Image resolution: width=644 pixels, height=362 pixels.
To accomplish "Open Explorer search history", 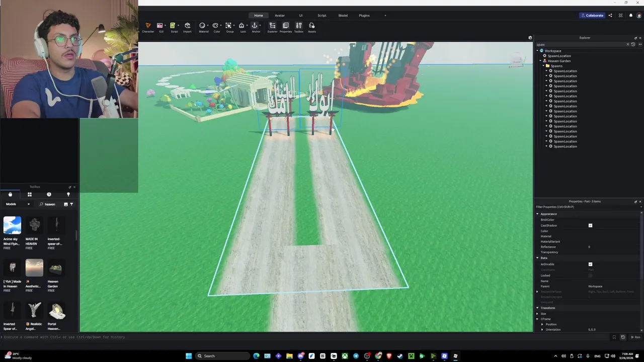I will pos(633,44).
